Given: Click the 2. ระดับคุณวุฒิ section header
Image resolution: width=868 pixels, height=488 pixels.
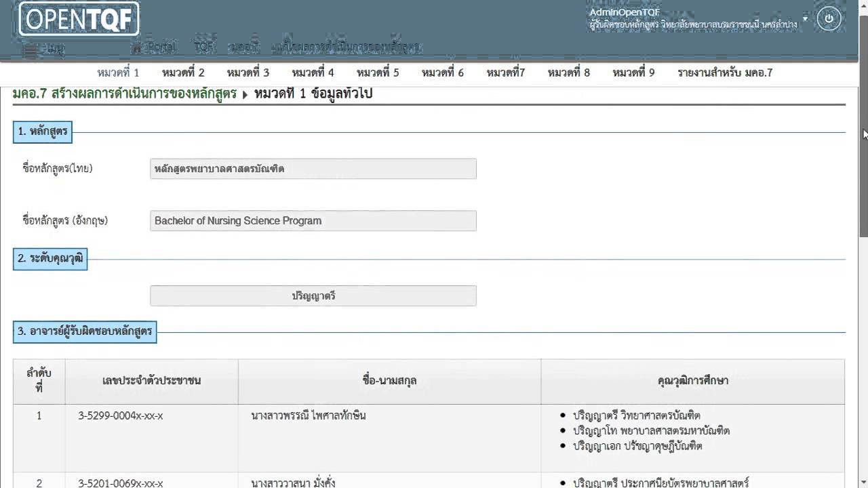Looking at the screenshot, I should coord(50,258).
